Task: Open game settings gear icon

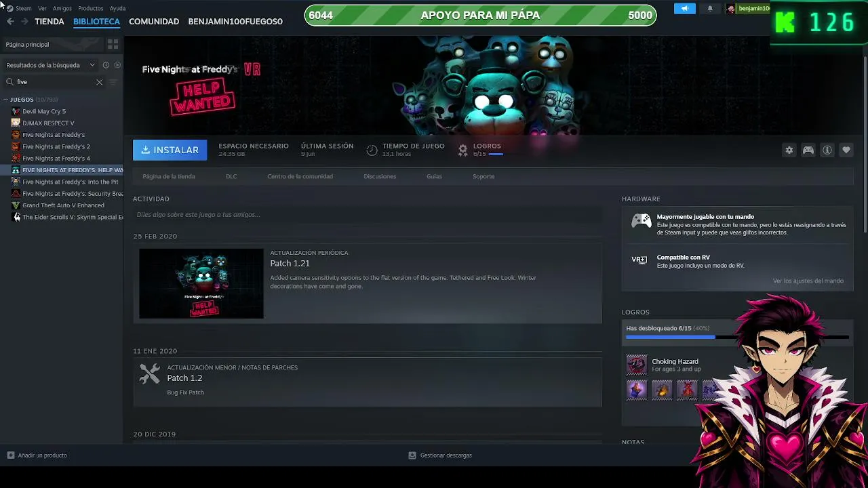Action: point(789,150)
